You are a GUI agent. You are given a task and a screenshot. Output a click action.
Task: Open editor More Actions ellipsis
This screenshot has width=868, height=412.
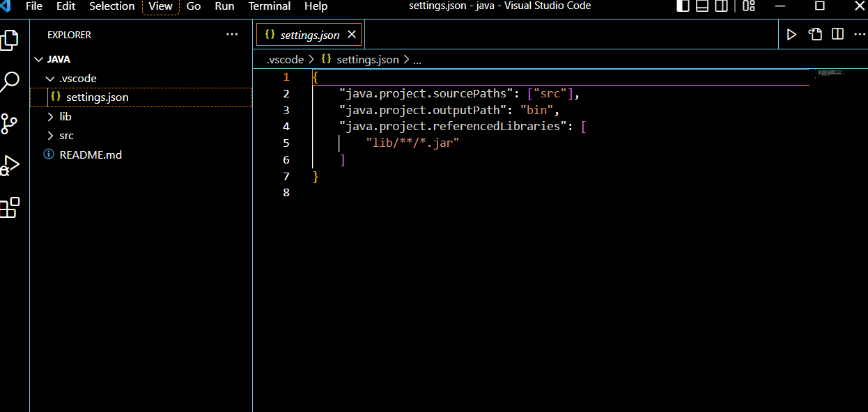click(x=861, y=34)
